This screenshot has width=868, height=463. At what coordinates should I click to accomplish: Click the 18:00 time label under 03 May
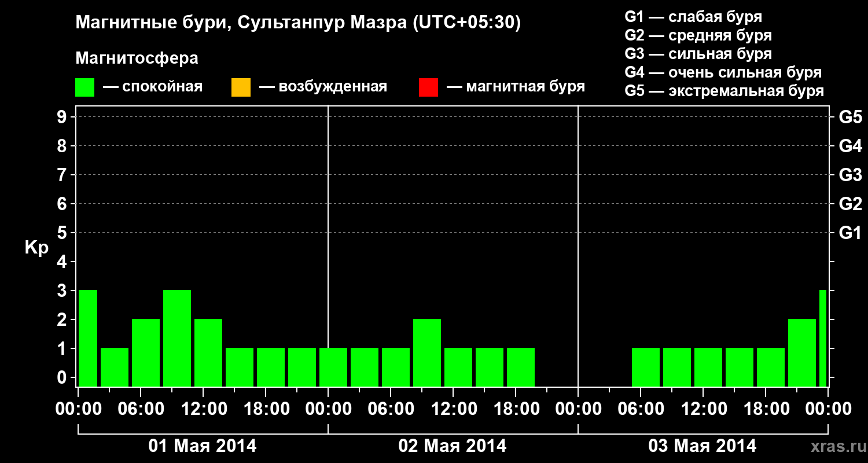(x=767, y=409)
